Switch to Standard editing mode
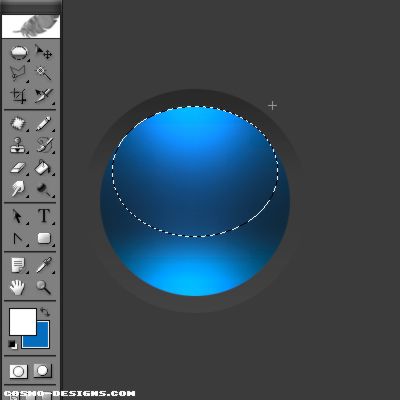This screenshot has width=400, height=400. 18,371
